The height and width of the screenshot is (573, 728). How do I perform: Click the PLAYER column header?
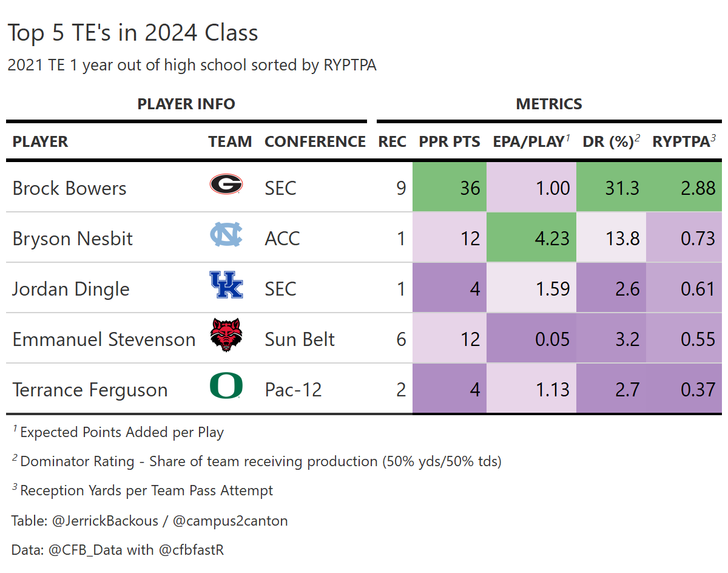(41, 142)
